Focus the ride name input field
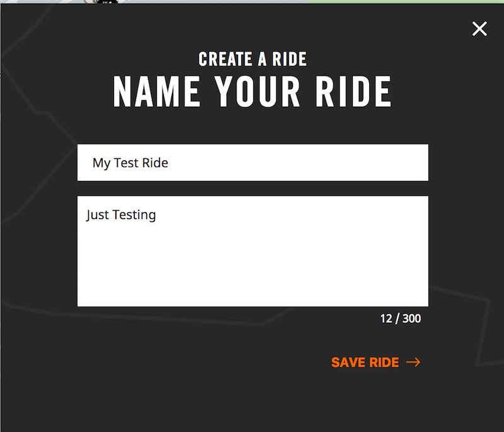 [253, 162]
